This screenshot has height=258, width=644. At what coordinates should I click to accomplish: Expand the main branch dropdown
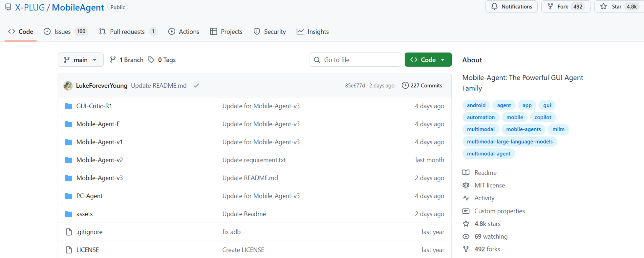[x=80, y=60]
